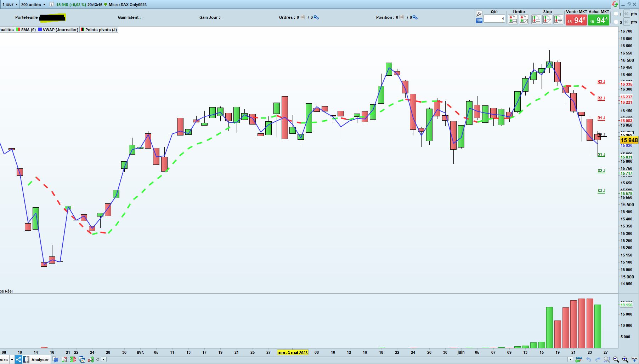Screen dimensions: 639x364
Task: Close positions with the Position X icon
Action: coord(401,17)
